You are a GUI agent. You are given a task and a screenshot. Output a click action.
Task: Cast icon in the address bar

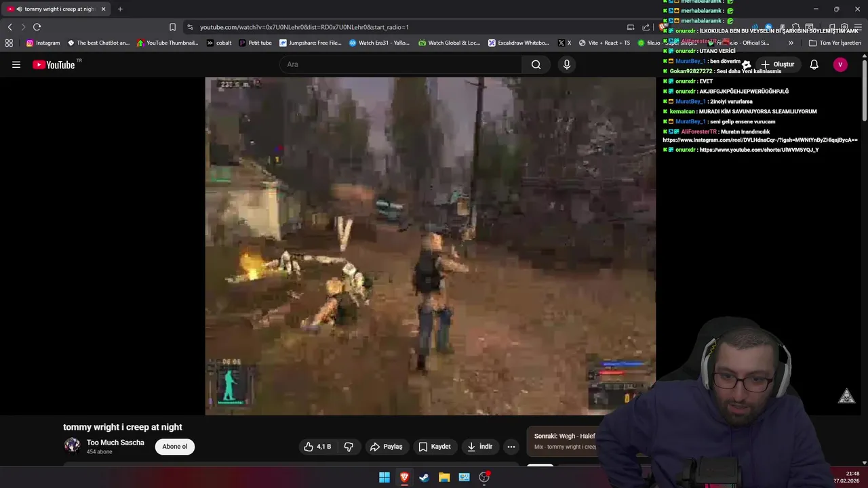click(x=631, y=27)
